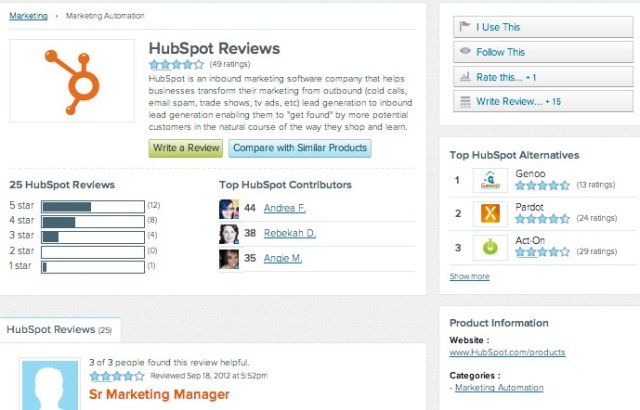The width and height of the screenshot is (640, 410).
Task: Expand alternatives with Show more
Action: 469,276
